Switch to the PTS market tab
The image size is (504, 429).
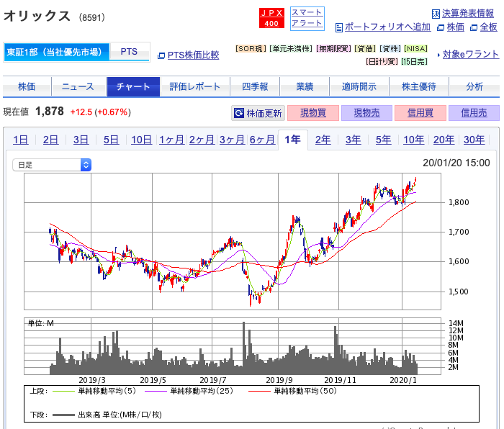tap(129, 52)
